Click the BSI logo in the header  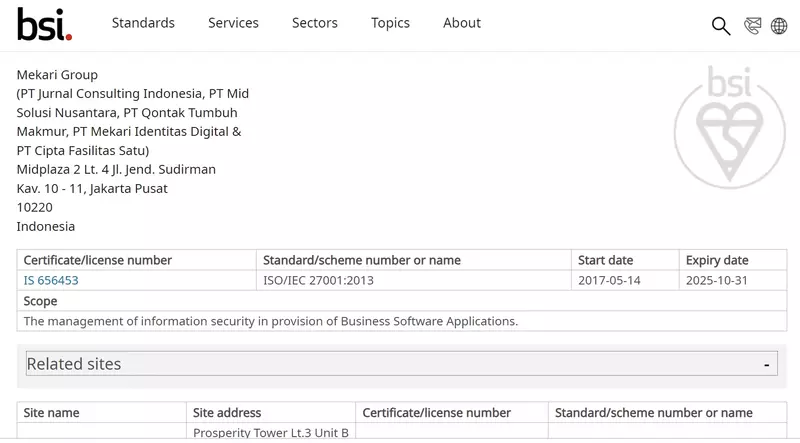click(44, 24)
